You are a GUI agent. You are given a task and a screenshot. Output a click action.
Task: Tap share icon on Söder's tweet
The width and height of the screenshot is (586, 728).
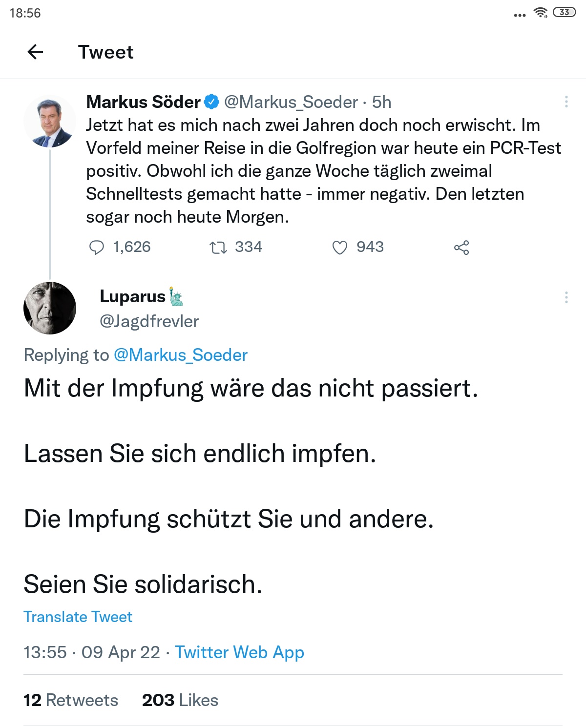461,248
